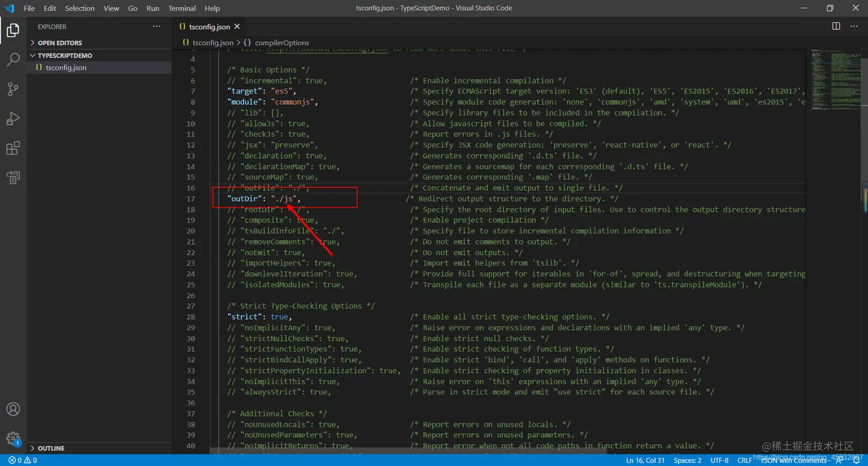Viewport: 868px width, 466px height.
Task: Click line number 28 in the gutter
Action: tap(191, 317)
